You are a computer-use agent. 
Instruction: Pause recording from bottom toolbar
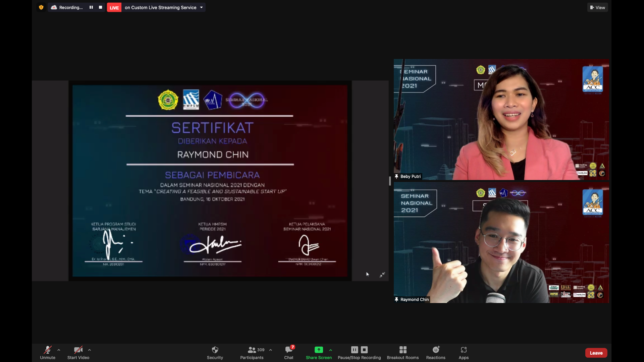pyautogui.click(x=355, y=350)
